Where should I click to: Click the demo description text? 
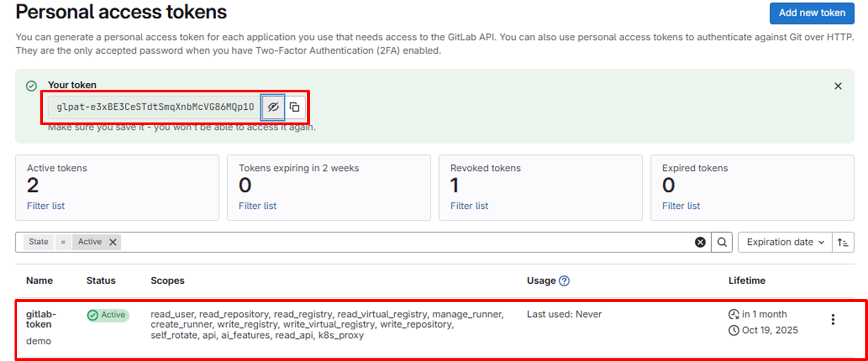[39, 341]
